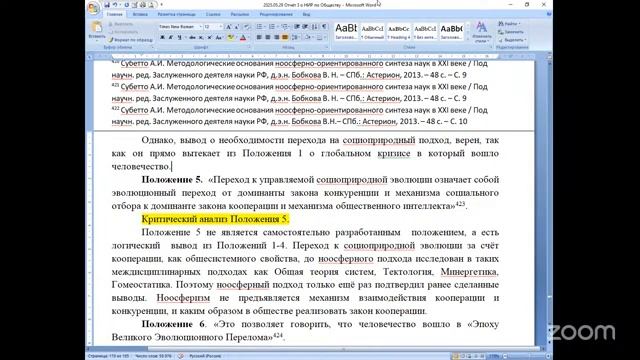
Task: Open multilevel list menu
Action: tap(285, 27)
